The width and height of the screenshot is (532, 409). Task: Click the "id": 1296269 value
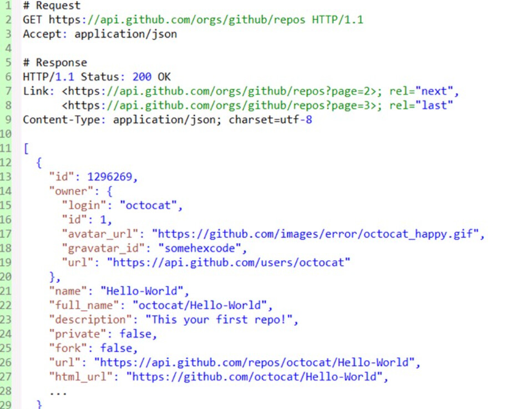[110, 177]
